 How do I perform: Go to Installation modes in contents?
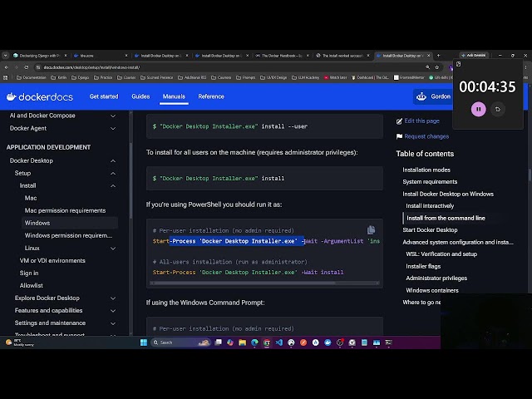coord(426,170)
